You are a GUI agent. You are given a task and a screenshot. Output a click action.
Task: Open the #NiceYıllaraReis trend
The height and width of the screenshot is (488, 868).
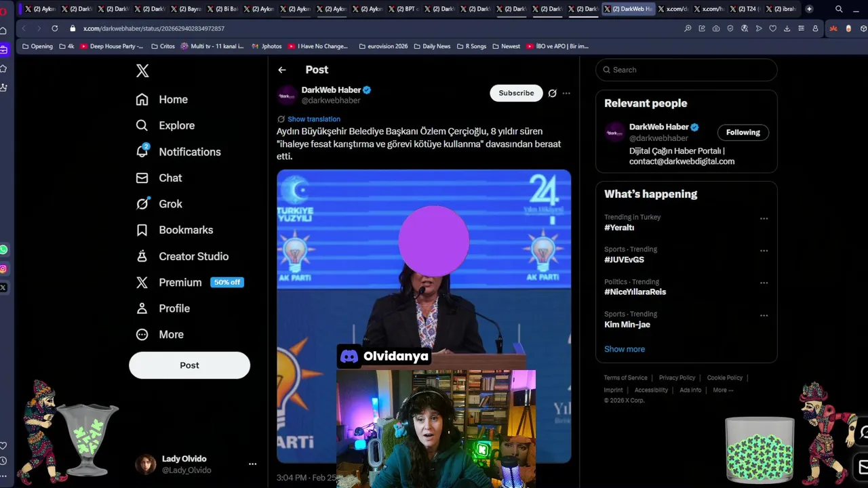[x=635, y=292]
